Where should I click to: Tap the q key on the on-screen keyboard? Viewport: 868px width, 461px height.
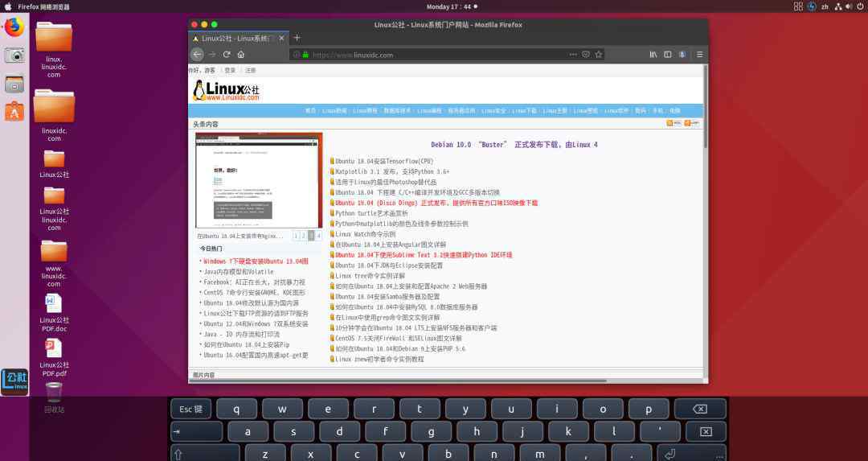[236, 409]
